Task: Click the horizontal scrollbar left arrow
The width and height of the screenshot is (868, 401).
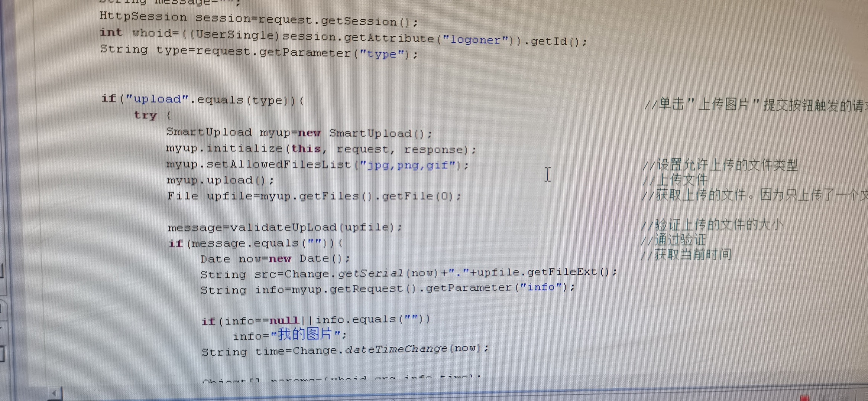Action: click(55, 394)
